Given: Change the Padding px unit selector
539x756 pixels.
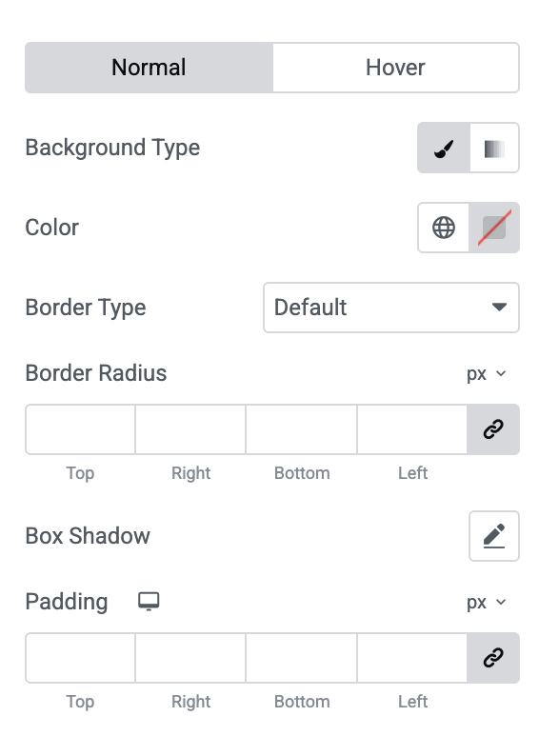Looking at the screenshot, I should 487,602.
